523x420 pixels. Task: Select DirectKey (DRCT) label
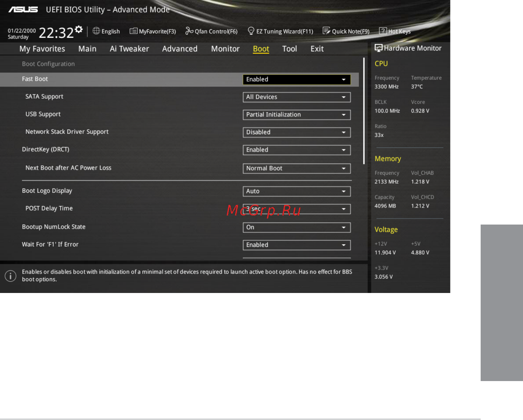click(45, 149)
